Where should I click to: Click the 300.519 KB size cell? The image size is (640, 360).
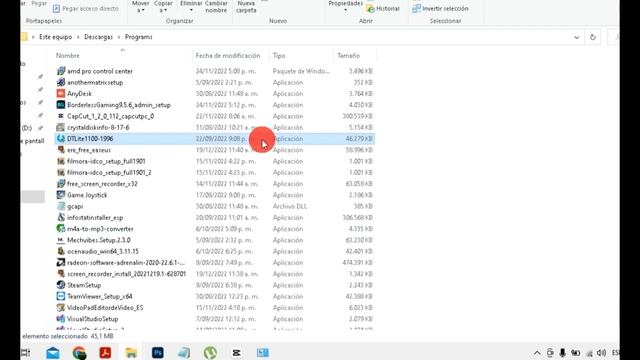[x=358, y=116]
